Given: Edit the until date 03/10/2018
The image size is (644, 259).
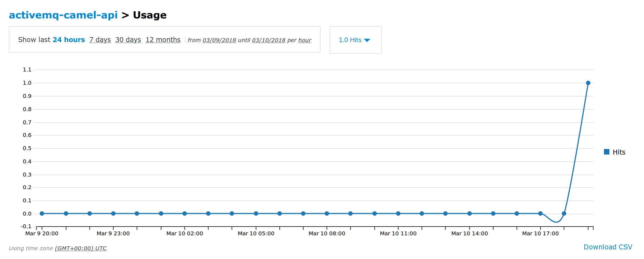Looking at the screenshot, I should [x=268, y=40].
